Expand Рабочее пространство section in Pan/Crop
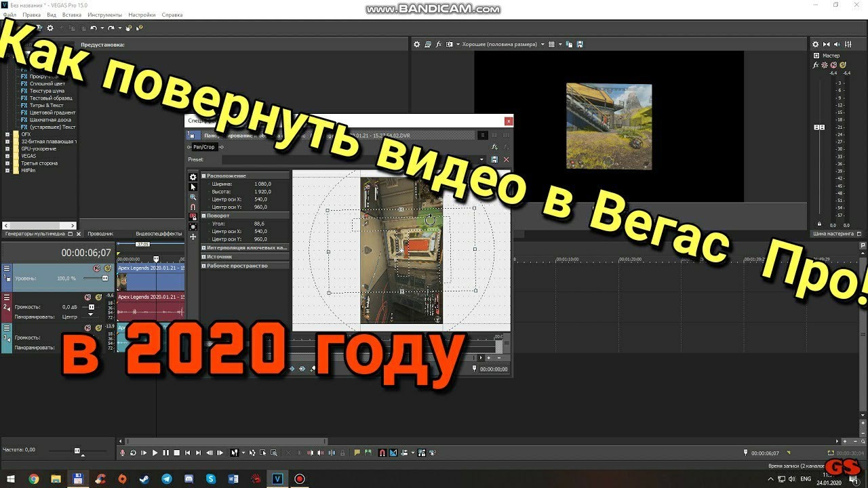 click(x=203, y=266)
